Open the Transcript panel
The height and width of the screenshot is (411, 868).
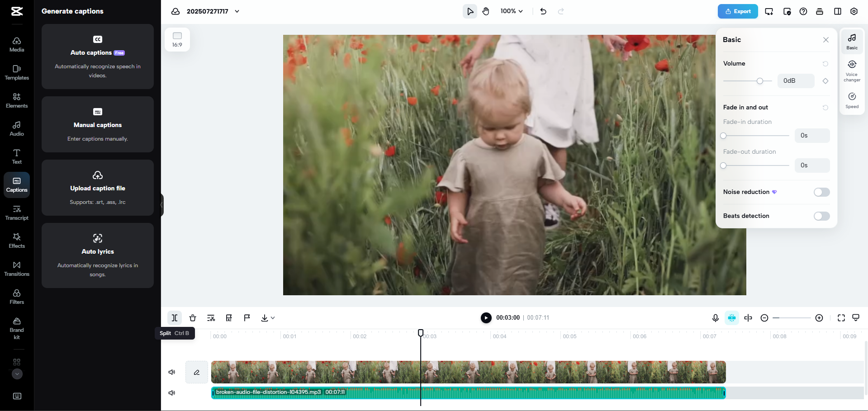[16, 213]
